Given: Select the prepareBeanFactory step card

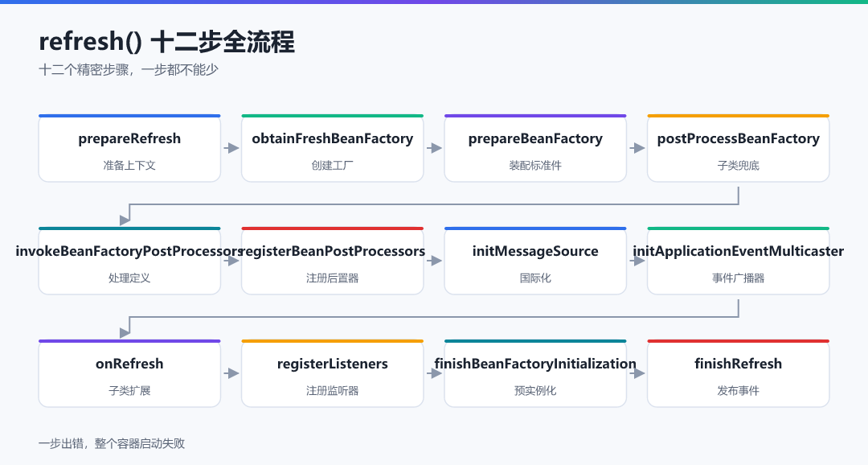Looking at the screenshot, I should [535, 148].
